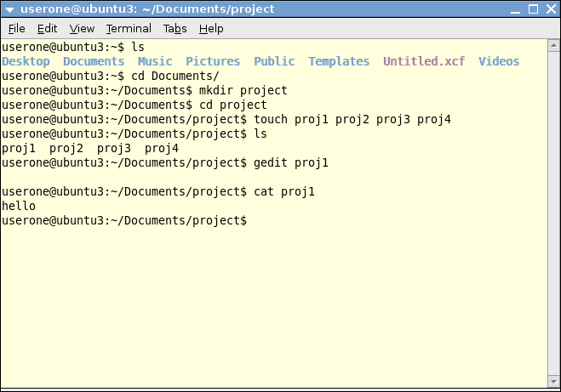
Task: Click the scrollbar up arrow
Action: (552, 46)
